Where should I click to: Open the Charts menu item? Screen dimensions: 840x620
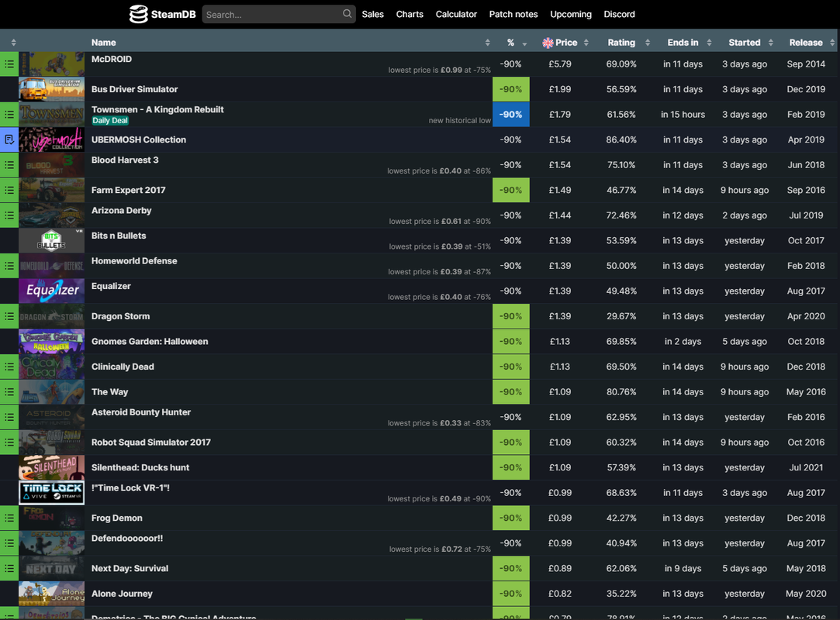tap(410, 15)
